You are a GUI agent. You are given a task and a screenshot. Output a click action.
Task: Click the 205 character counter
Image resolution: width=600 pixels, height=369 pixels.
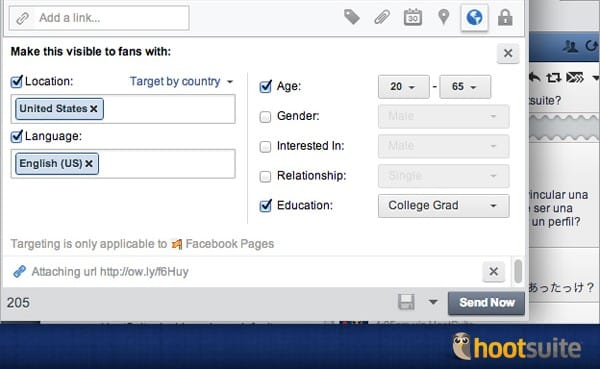click(x=18, y=303)
